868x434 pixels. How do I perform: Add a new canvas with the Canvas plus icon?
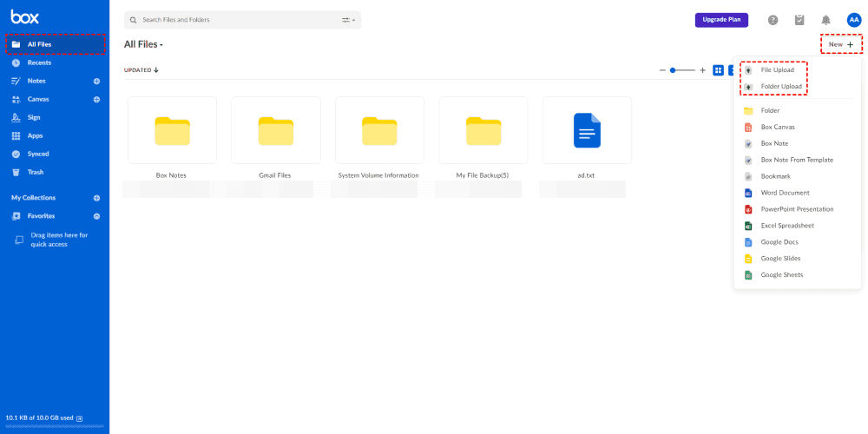click(x=96, y=100)
